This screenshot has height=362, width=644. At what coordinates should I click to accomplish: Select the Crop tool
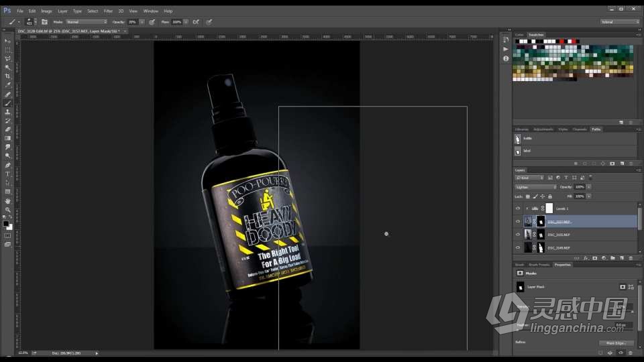[x=8, y=76]
